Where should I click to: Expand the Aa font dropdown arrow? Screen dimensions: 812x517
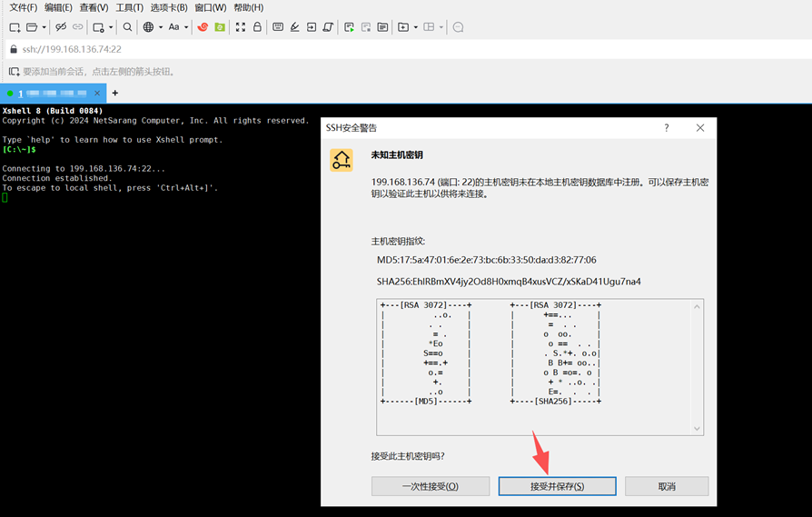point(186,27)
